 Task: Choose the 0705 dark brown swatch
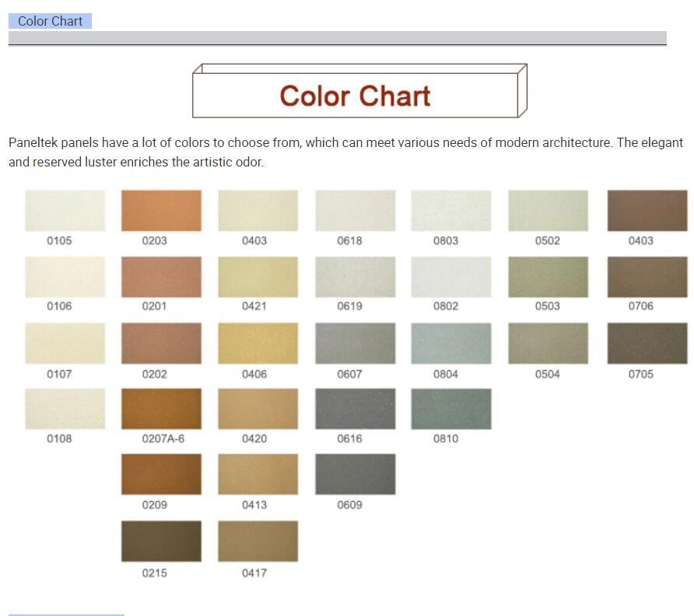(647, 344)
